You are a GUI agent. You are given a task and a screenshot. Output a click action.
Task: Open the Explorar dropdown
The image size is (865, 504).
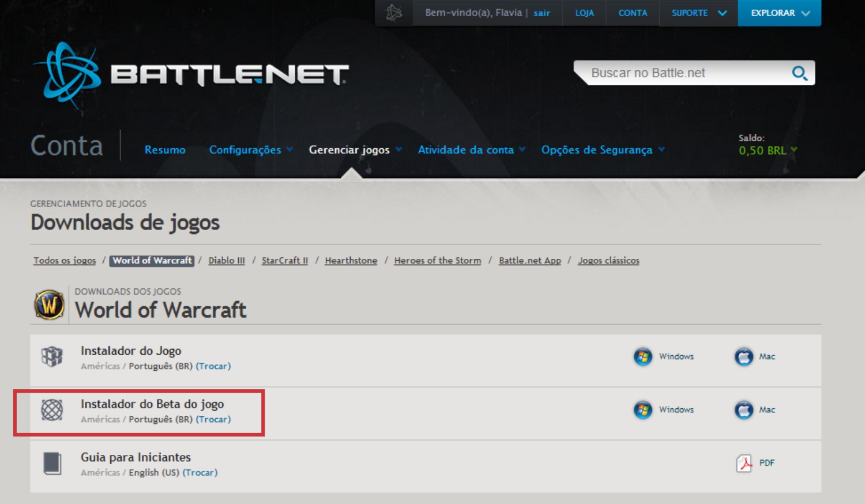[x=779, y=13]
